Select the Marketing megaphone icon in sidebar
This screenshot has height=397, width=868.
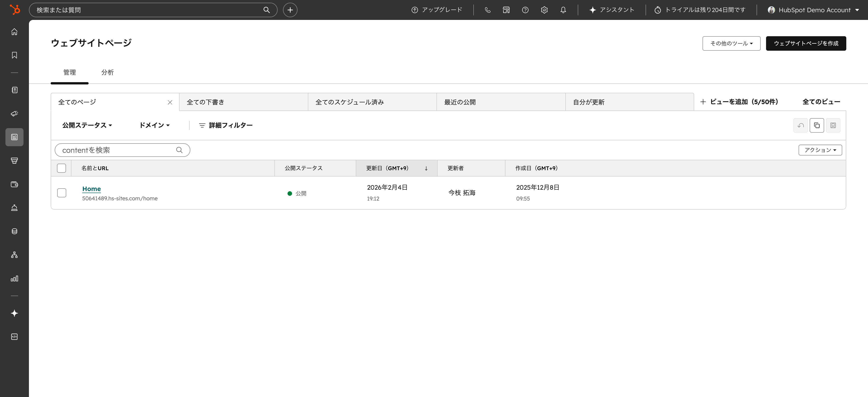click(x=14, y=114)
